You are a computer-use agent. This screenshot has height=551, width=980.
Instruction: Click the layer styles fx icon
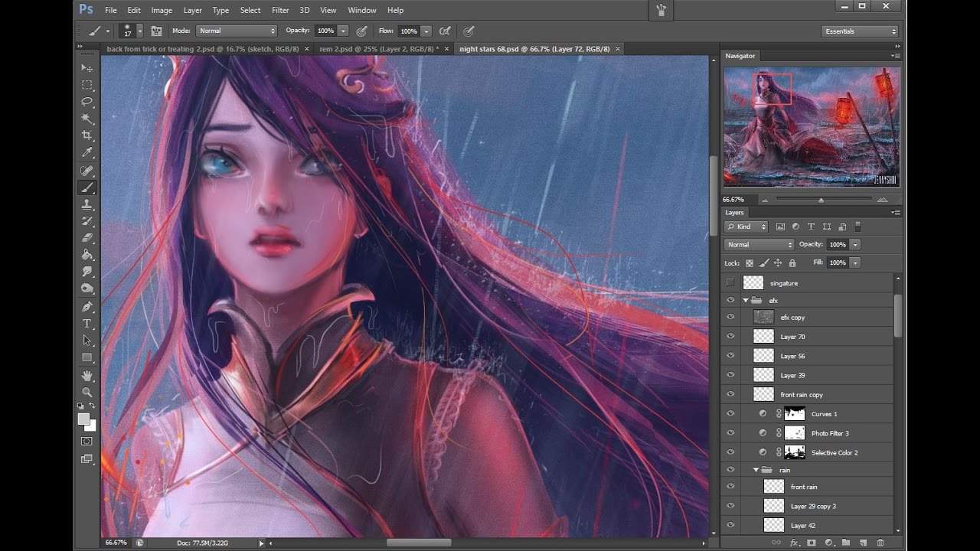[794, 543]
